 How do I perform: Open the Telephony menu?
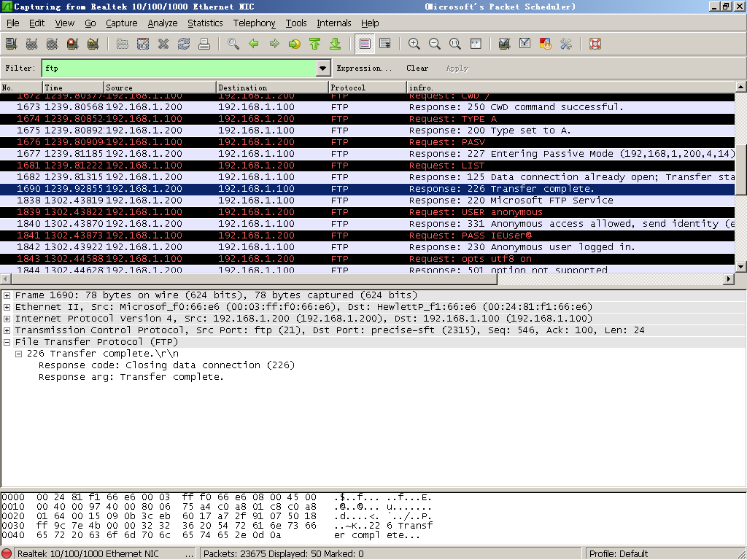pos(254,23)
